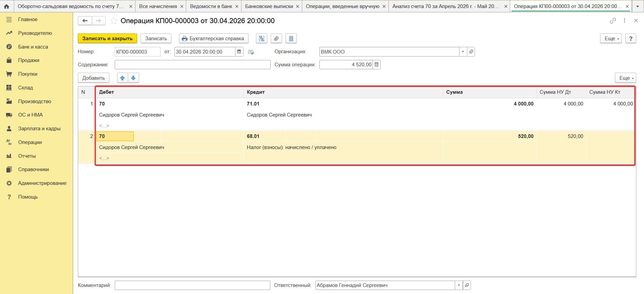
Task: Move row down with blue arrow
Action: (133, 78)
